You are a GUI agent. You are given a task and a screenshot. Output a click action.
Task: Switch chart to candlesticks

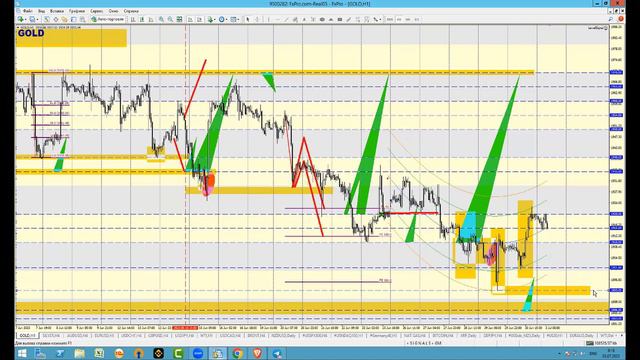coord(142,19)
